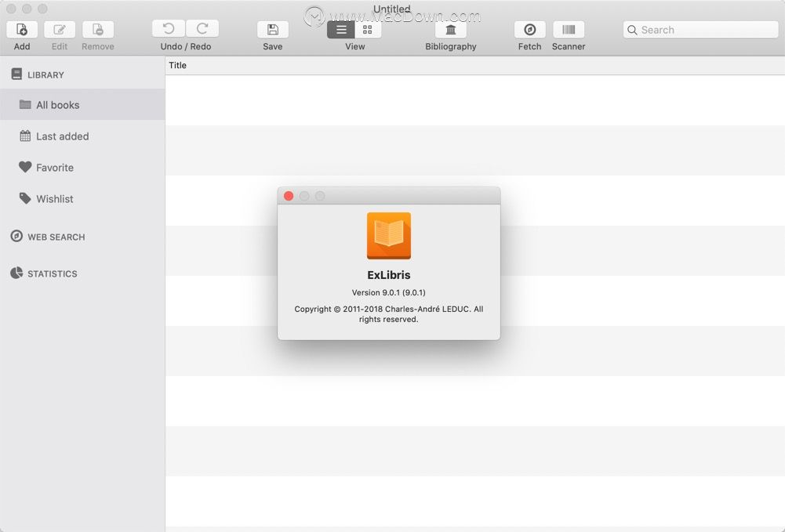
Task: Click the Web Search compass icon
Action: [16, 236]
